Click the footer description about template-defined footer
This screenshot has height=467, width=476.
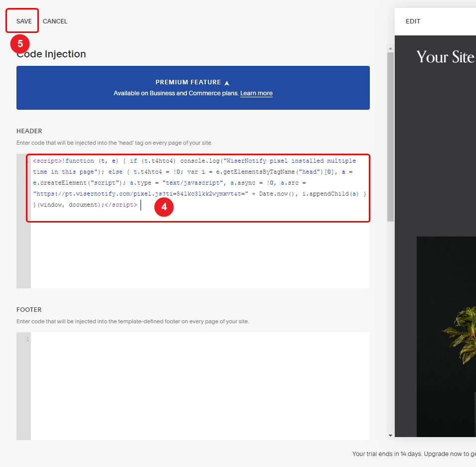tap(133, 321)
